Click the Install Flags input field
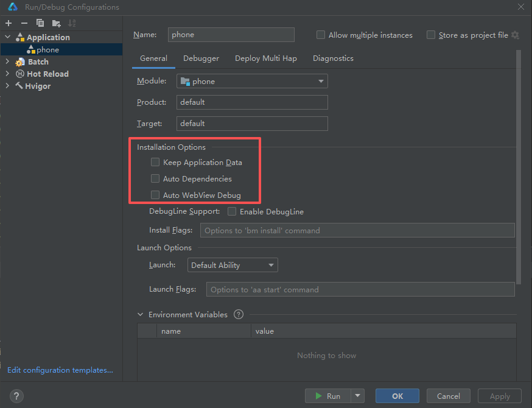This screenshot has width=532, height=408. coord(357,231)
